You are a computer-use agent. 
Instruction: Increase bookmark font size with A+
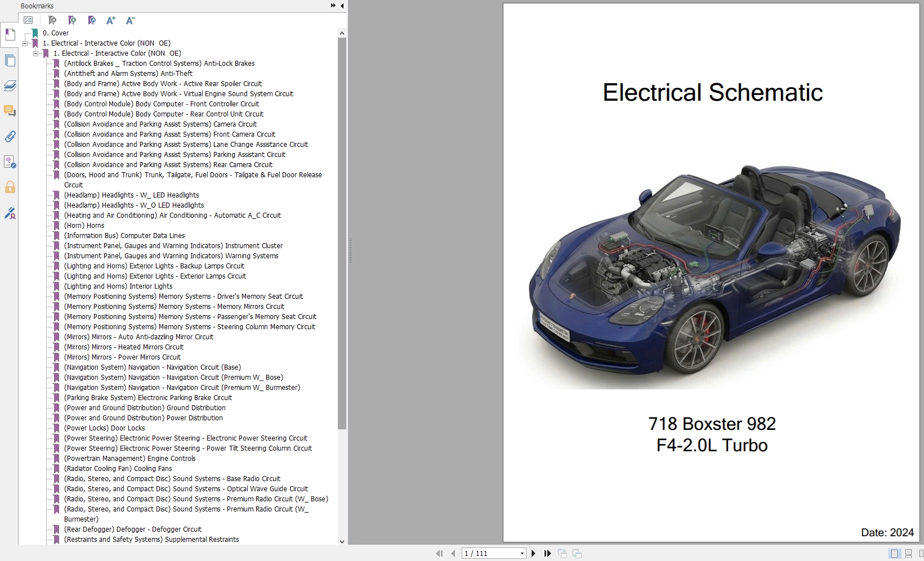point(110,21)
